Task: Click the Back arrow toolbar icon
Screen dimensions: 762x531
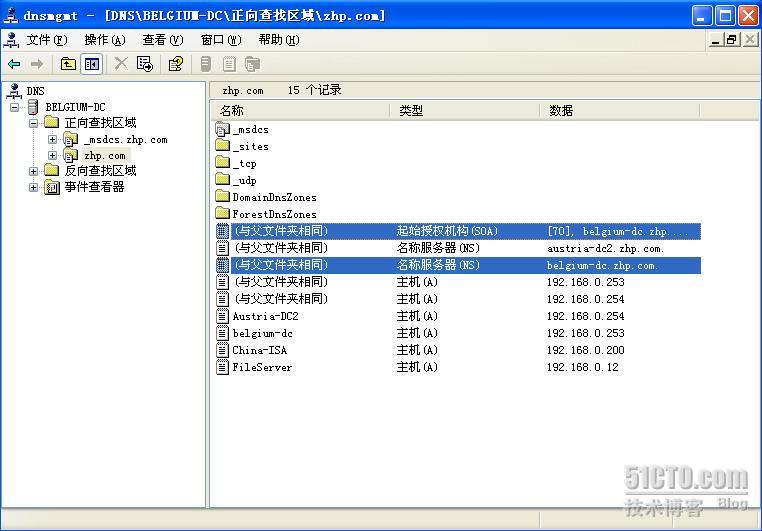Action: point(14,64)
